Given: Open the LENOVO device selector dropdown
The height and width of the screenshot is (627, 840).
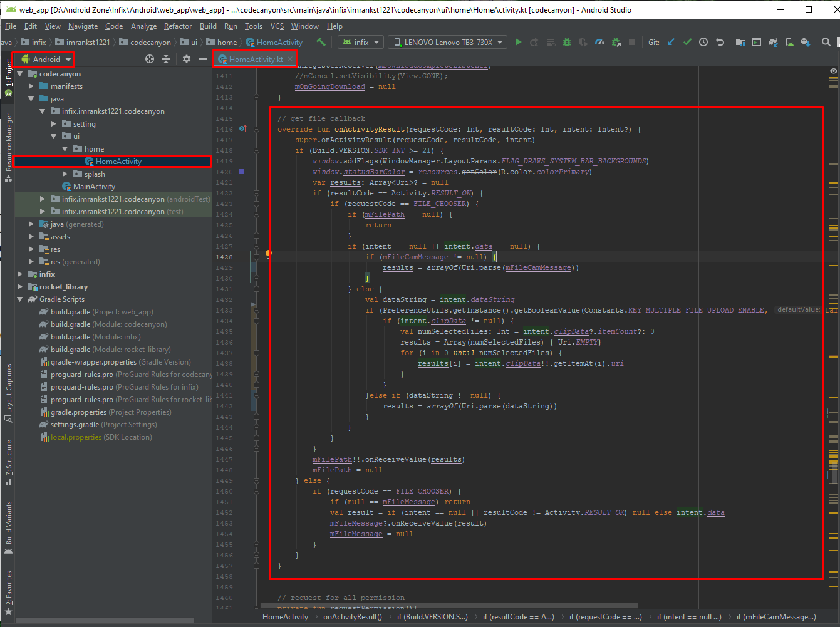Looking at the screenshot, I should (448, 42).
